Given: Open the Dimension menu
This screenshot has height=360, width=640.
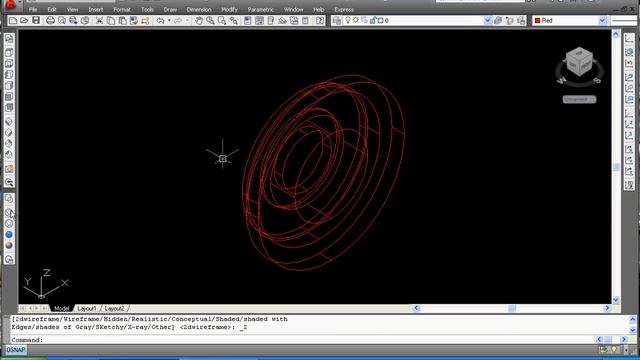Looking at the screenshot, I should point(199,9).
